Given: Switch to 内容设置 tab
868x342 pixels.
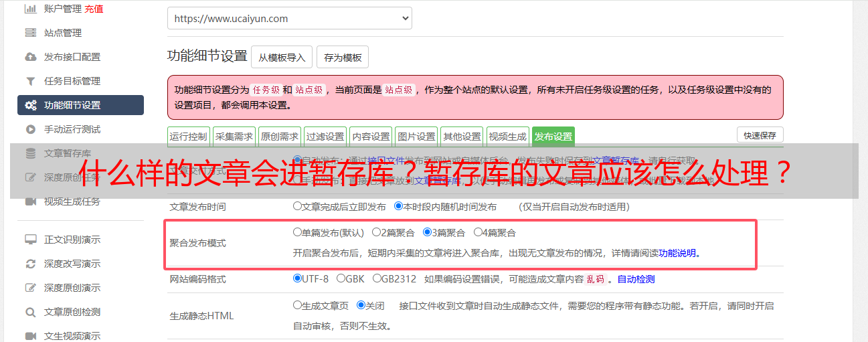Looking at the screenshot, I should [370, 137].
